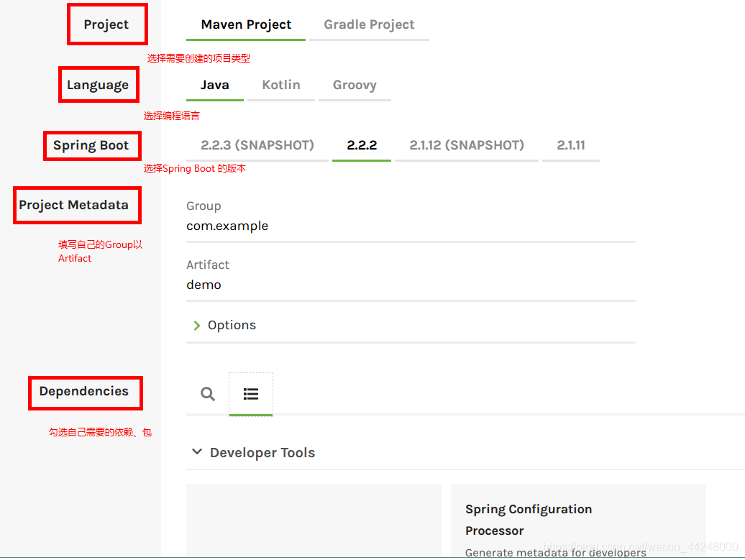
Task: Select Spring Boot 2.1.12 (SNAPSHOT)
Action: (x=467, y=145)
